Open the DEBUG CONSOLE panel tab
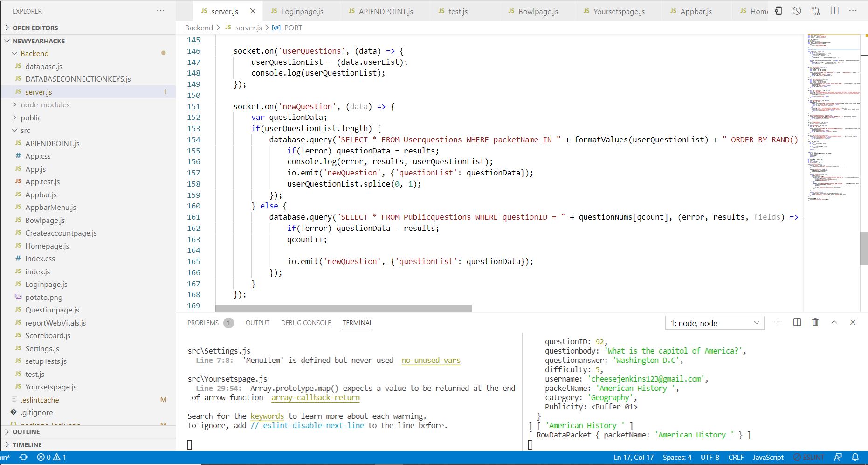868x465 pixels. (306, 323)
